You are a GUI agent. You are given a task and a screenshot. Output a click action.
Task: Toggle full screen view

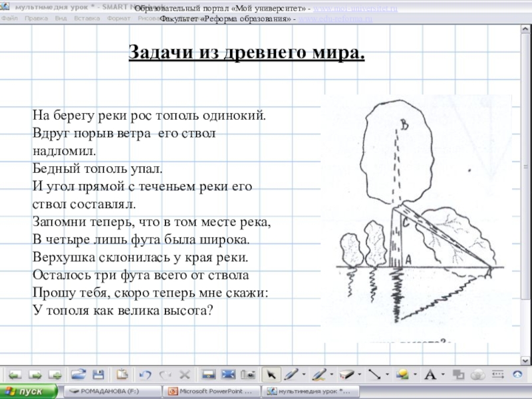(228, 374)
